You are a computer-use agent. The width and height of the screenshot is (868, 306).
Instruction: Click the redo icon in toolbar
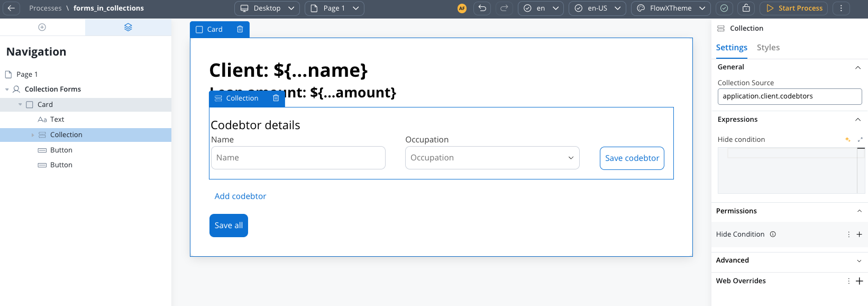pyautogui.click(x=504, y=8)
